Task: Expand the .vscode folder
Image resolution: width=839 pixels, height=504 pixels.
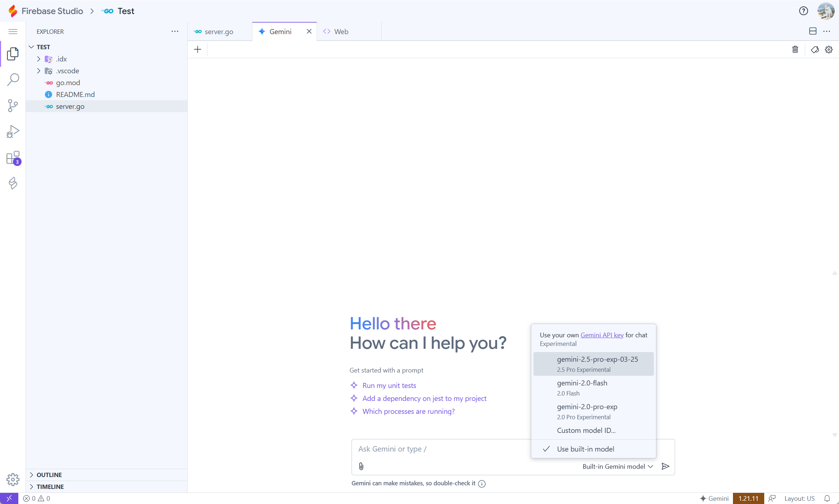Action: coord(106,71)
